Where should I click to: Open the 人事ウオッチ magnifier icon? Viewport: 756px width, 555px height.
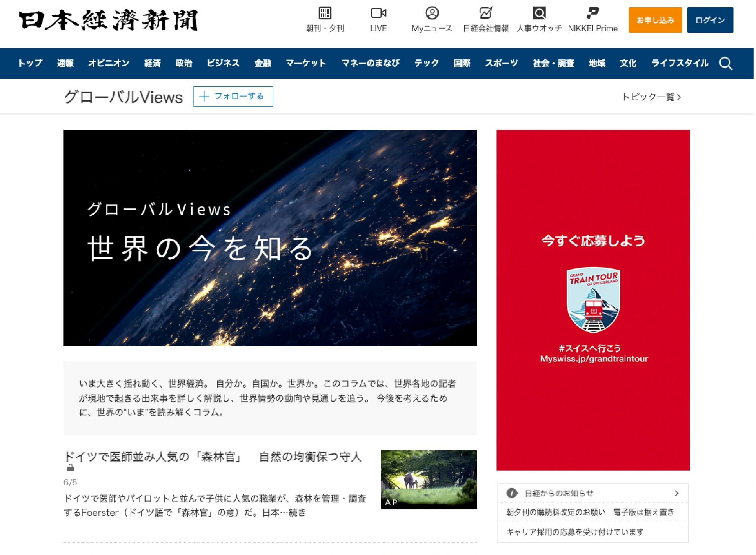point(539,13)
